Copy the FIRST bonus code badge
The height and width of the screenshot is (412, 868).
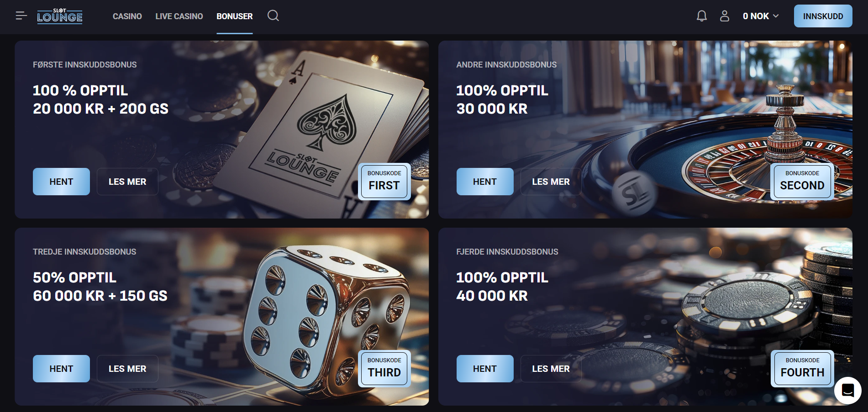click(x=384, y=182)
